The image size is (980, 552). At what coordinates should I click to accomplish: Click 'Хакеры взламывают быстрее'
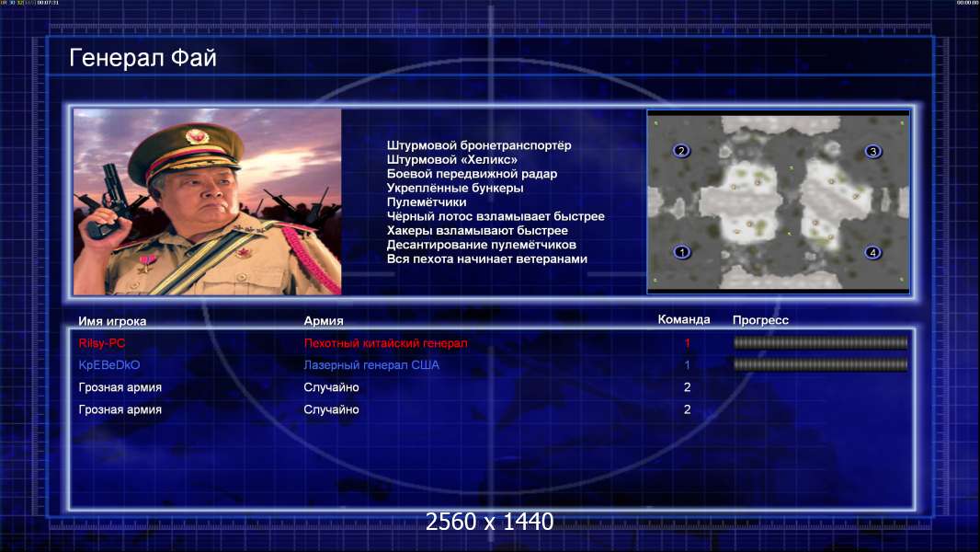[x=477, y=231]
